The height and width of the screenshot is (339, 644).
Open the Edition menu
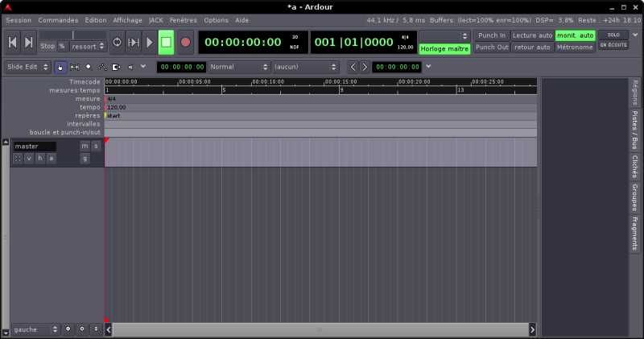96,20
